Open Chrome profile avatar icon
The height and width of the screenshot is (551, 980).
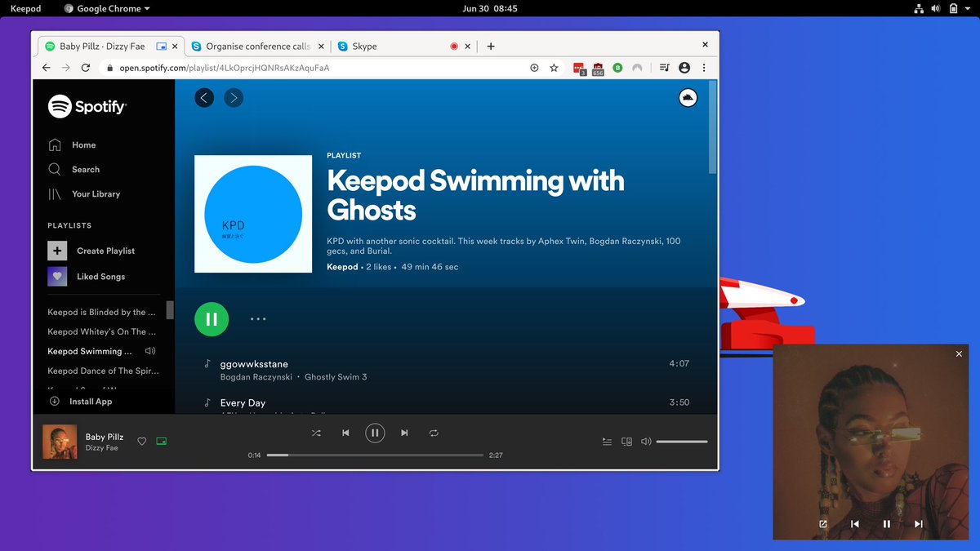684,68
